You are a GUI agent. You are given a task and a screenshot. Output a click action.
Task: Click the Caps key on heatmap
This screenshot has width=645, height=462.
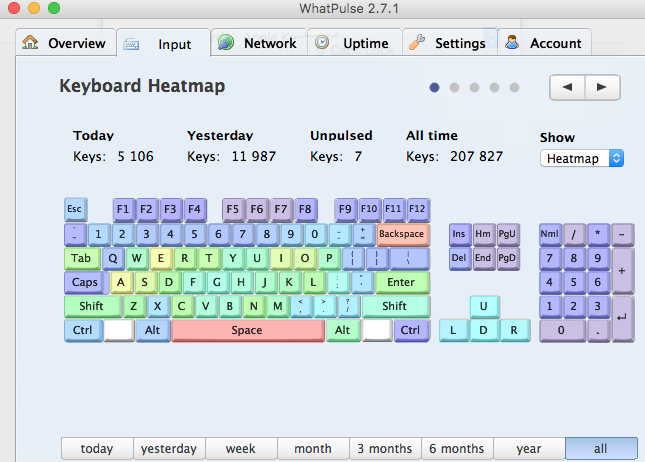coord(86,282)
